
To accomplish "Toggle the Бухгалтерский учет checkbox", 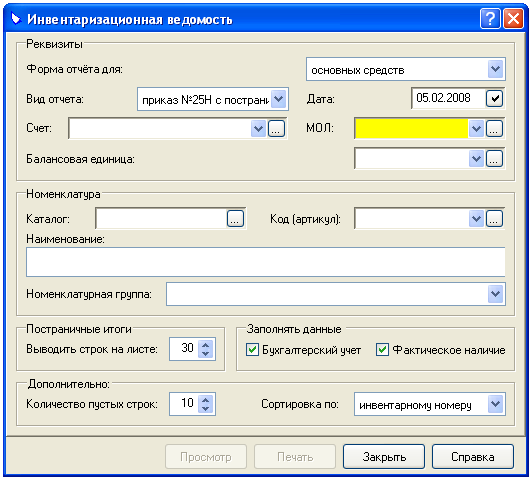I will point(252,349).
